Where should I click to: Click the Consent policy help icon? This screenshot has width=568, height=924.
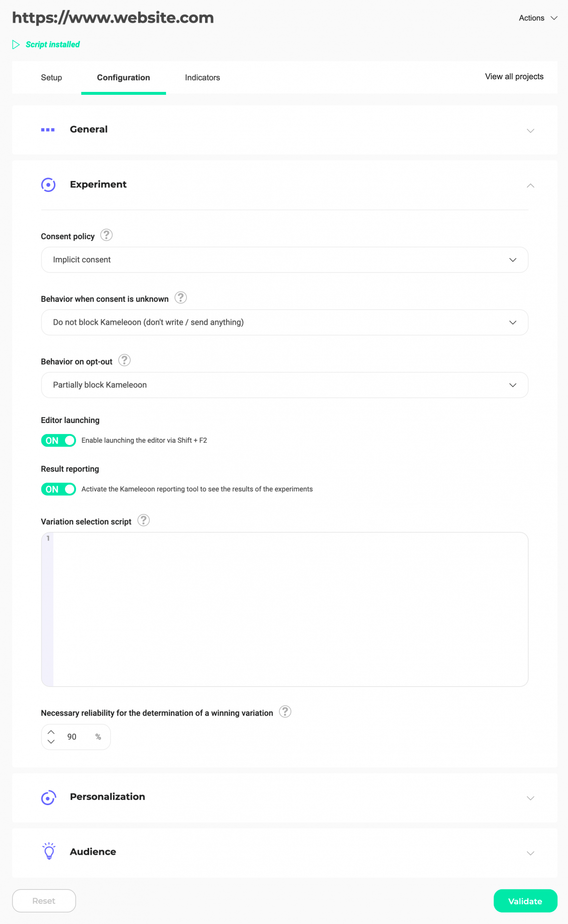pos(106,235)
